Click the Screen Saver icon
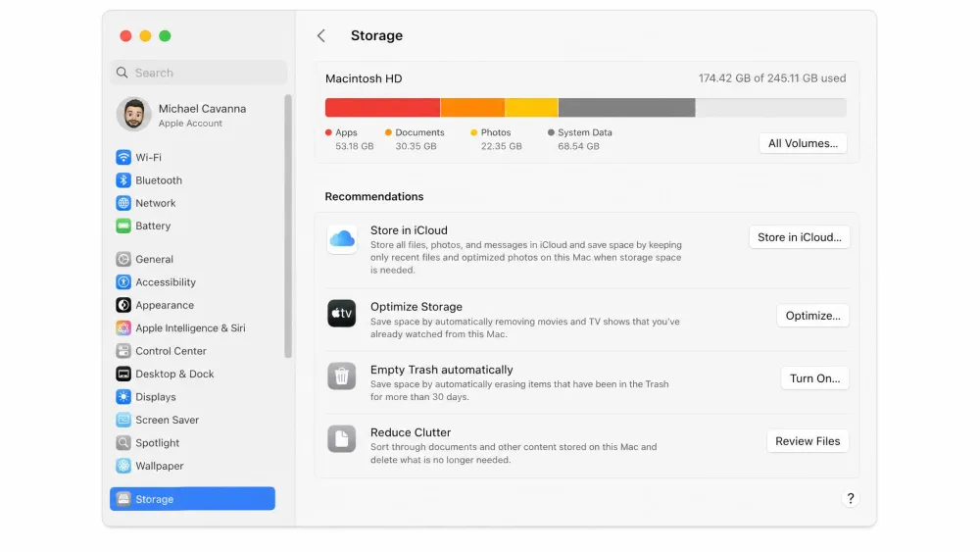The width and height of the screenshot is (980, 552). pos(123,420)
